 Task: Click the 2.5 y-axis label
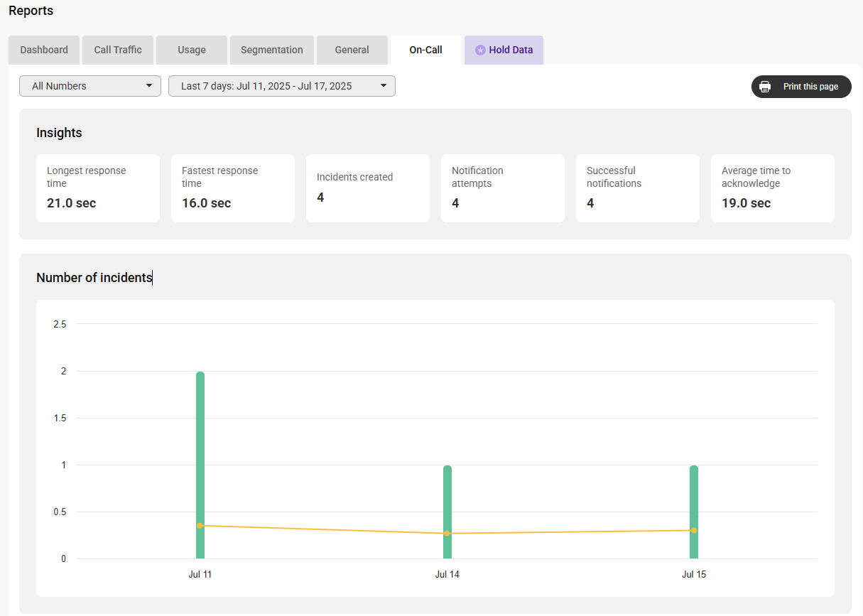(60, 324)
